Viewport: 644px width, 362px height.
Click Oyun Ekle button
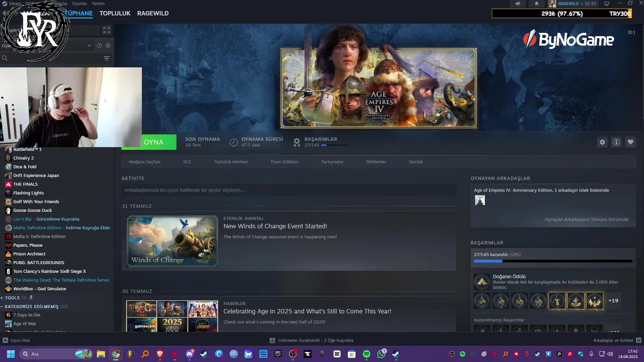tap(20, 340)
